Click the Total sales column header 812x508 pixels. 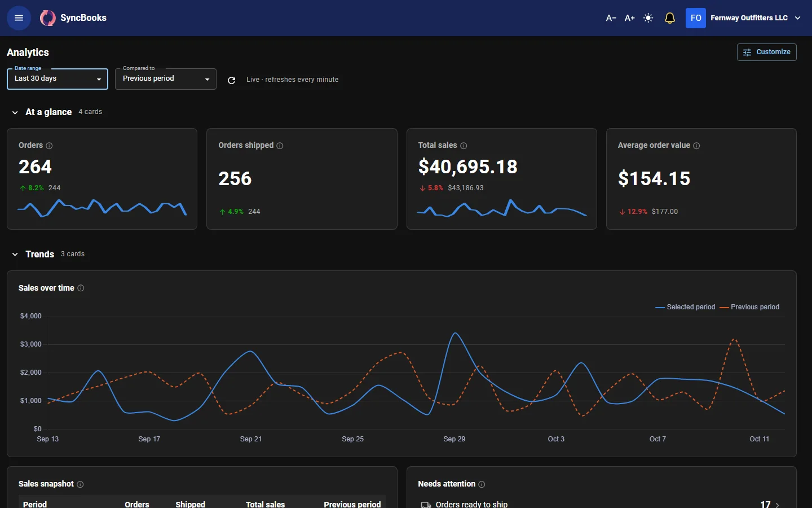265,504
